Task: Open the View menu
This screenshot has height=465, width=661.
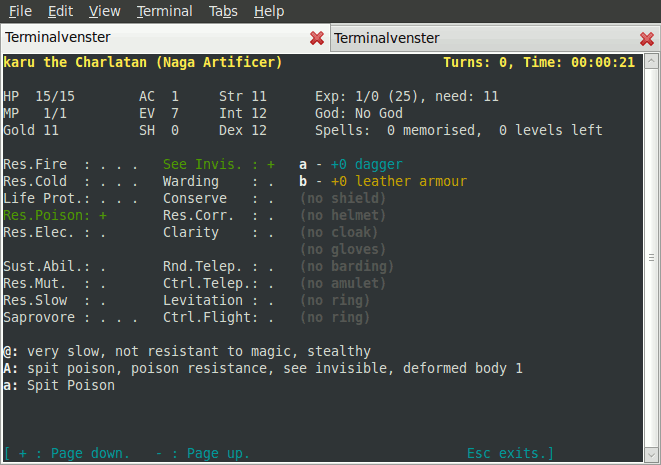Action: 104,11
